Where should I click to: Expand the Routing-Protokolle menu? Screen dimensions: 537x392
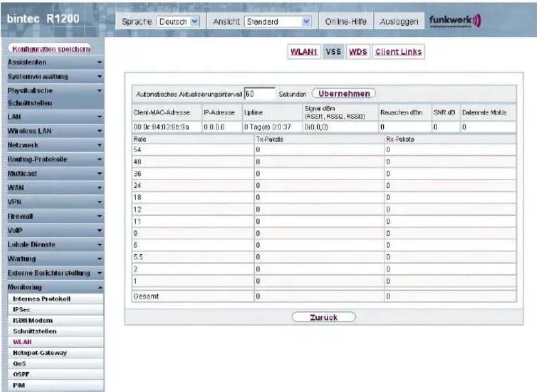(x=56, y=159)
